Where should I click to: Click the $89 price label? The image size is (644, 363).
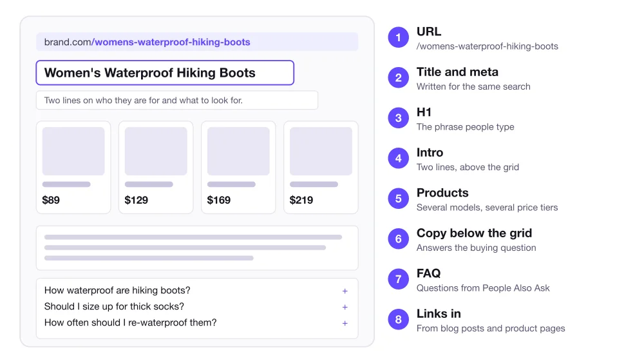(51, 201)
